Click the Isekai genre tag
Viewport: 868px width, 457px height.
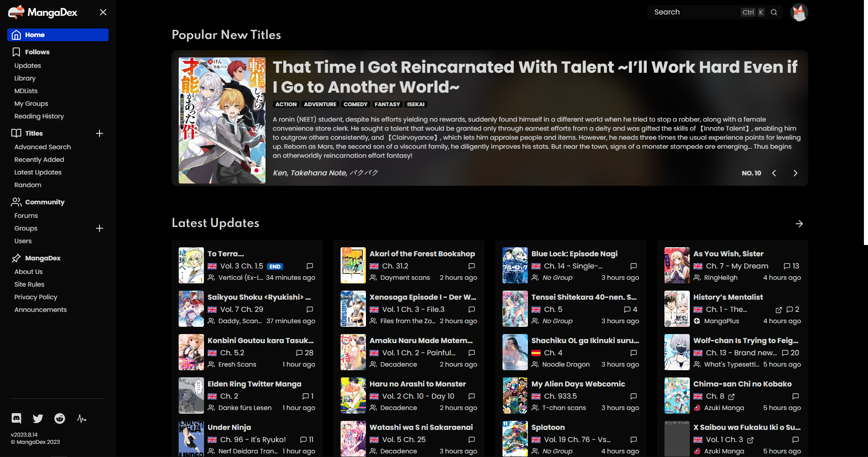[x=415, y=104]
